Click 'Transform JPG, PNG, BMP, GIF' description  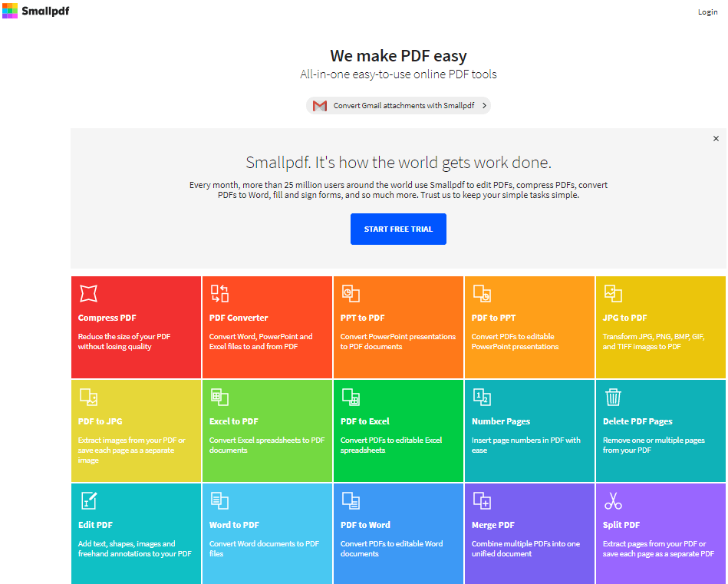654,341
